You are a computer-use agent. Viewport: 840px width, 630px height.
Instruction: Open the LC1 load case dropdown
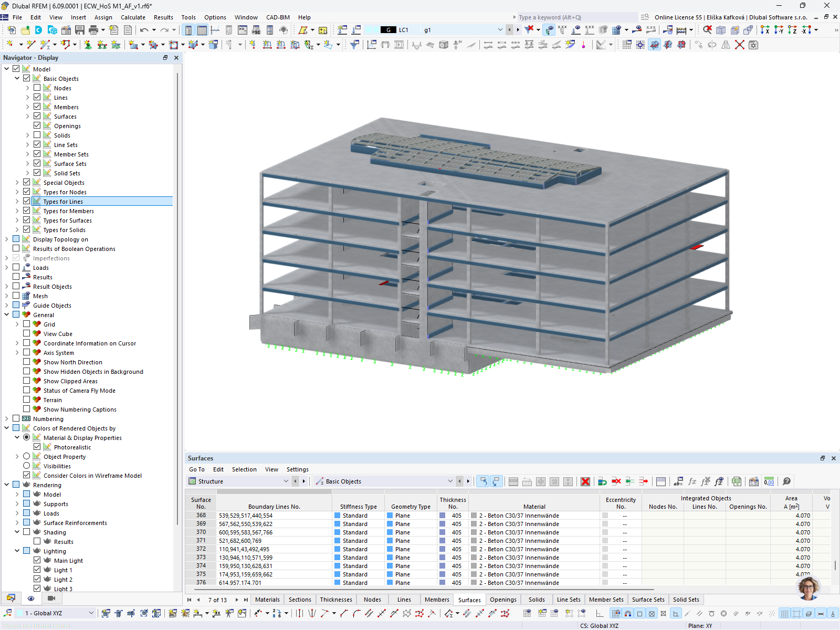click(500, 30)
